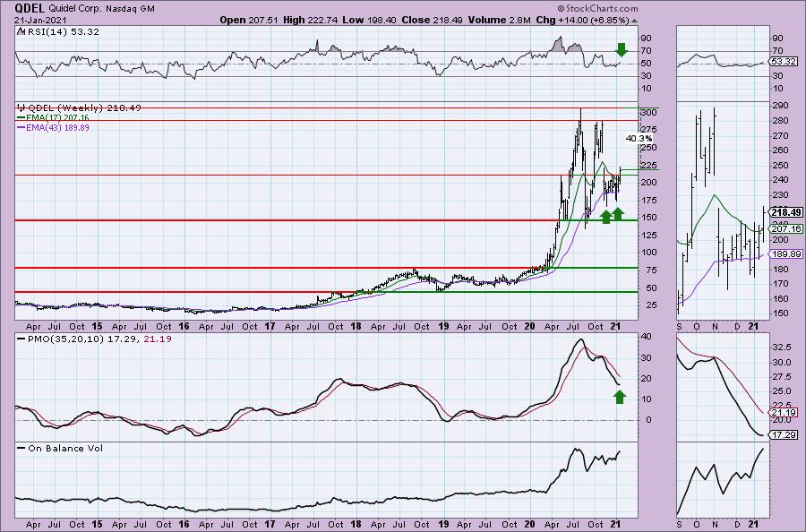The image size is (806, 532).
Task: Click the 300 label on main price axis
Action: pyautogui.click(x=649, y=113)
